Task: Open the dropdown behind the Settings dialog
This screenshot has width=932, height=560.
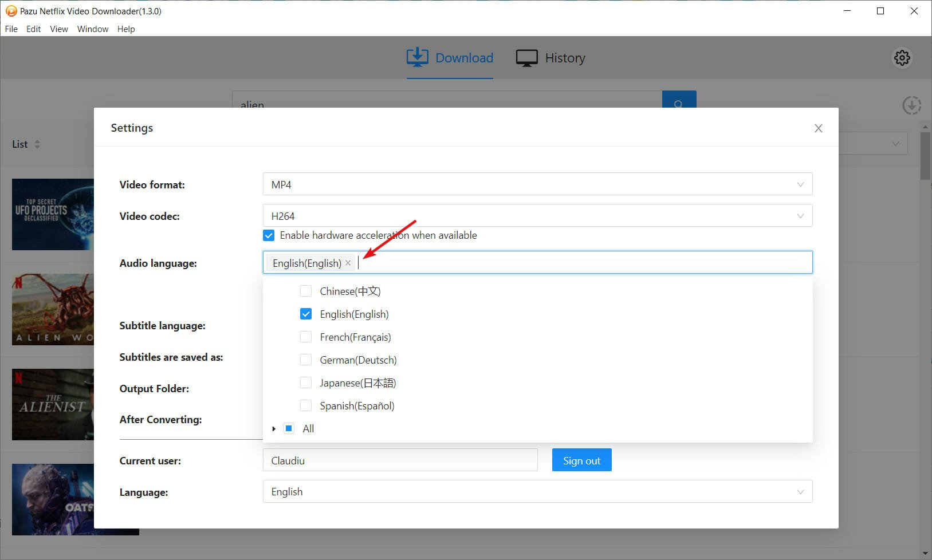Action: pos(873,144)
